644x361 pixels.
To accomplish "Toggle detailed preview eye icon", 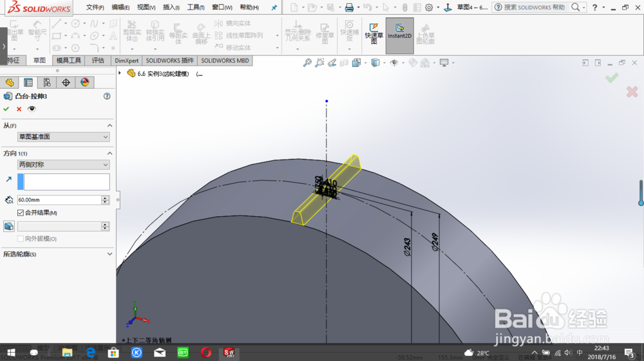I will tap(32, 109).
